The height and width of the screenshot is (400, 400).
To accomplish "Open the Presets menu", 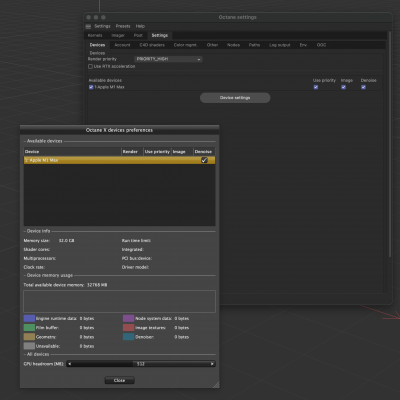I will (123, 26).
